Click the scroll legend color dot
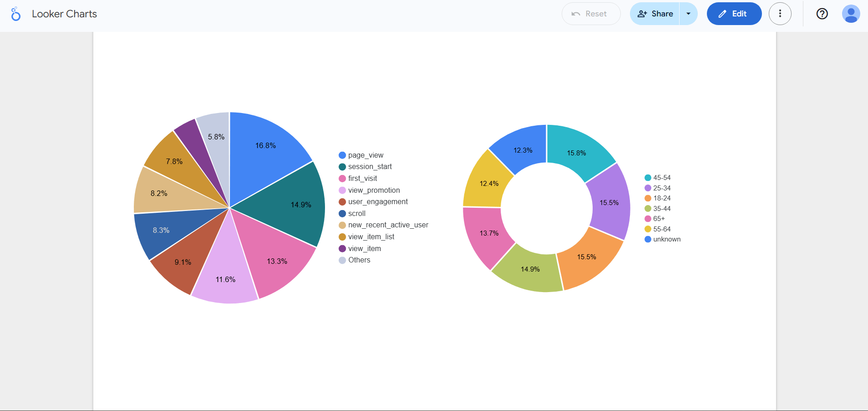 pyautogui.click(x=342, y=214)
